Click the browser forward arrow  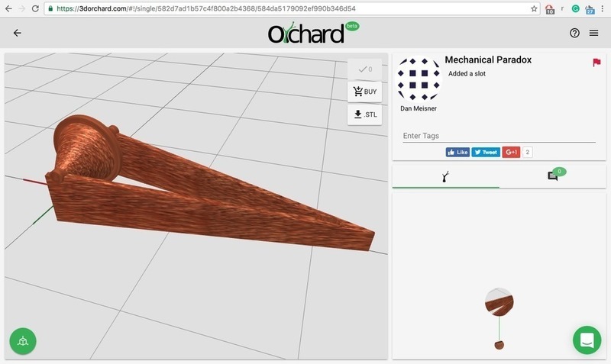coord(22,8)
